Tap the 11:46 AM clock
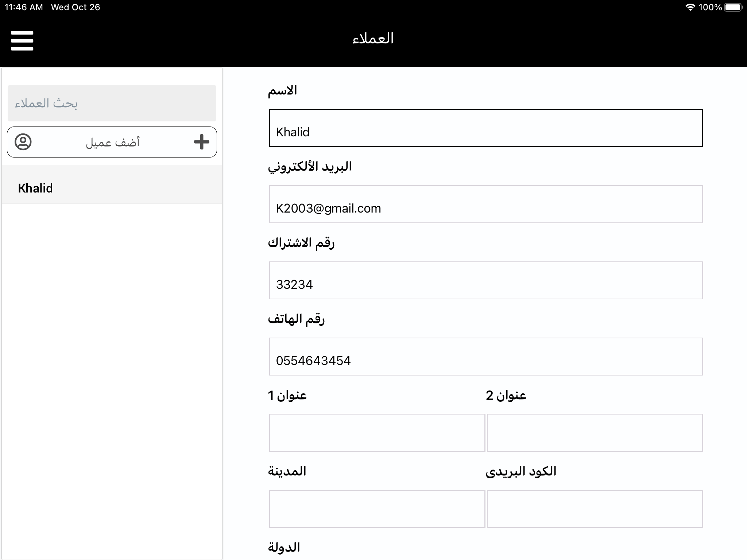 click(24, 7)
